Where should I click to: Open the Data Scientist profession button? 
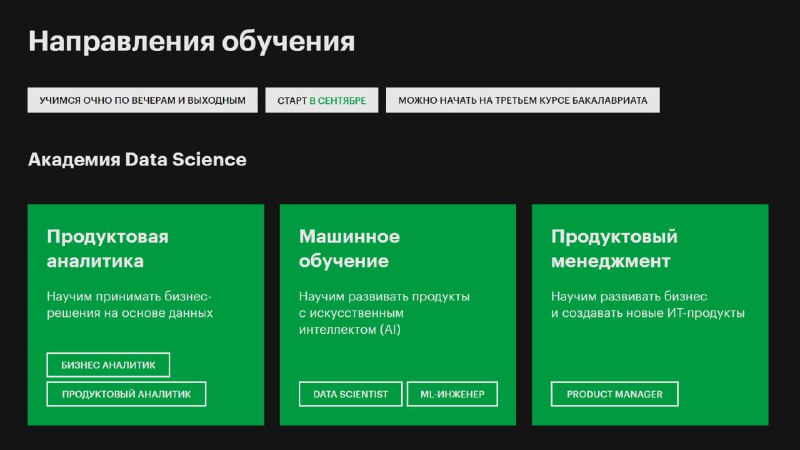pos(350,394)
